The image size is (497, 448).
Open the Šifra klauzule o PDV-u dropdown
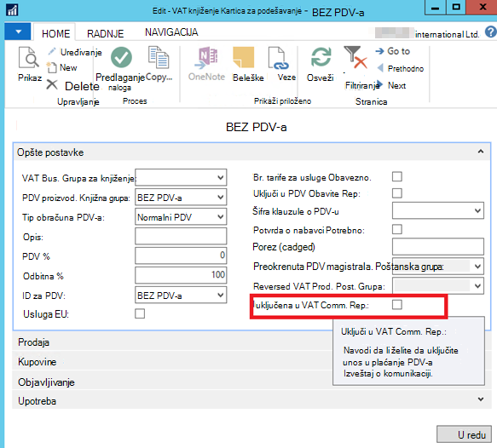pos(437,210)
